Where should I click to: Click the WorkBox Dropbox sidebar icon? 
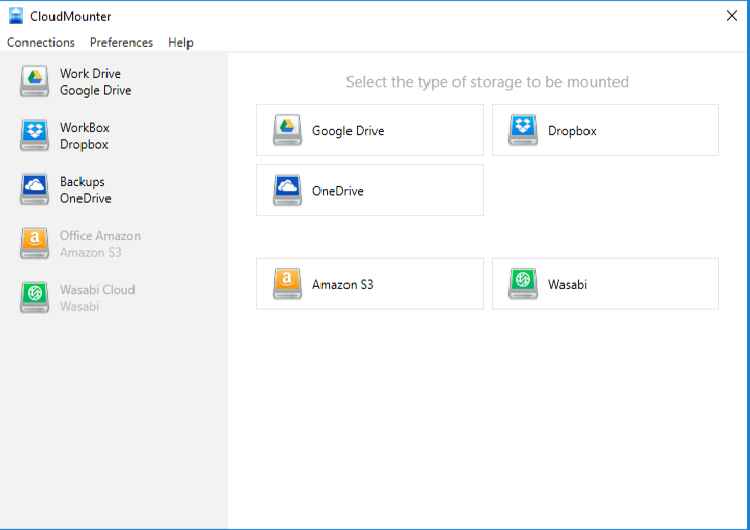click(35, 136)
